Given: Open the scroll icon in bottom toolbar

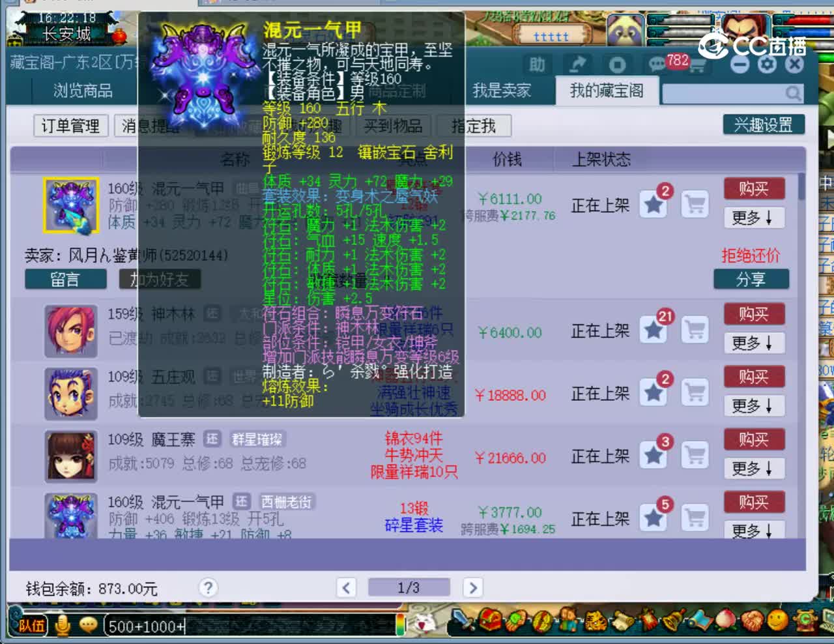Looking at the screenshot, I should 621,620.
